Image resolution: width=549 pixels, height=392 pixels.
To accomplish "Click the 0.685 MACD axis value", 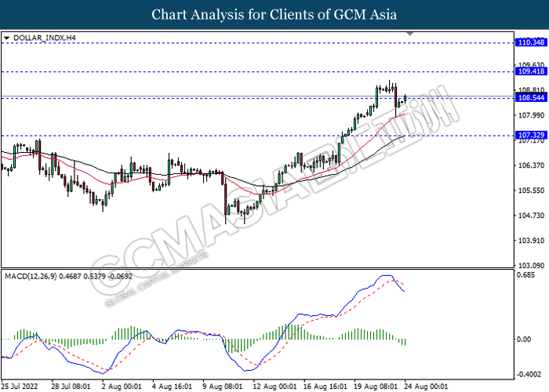I will [526, 274].
